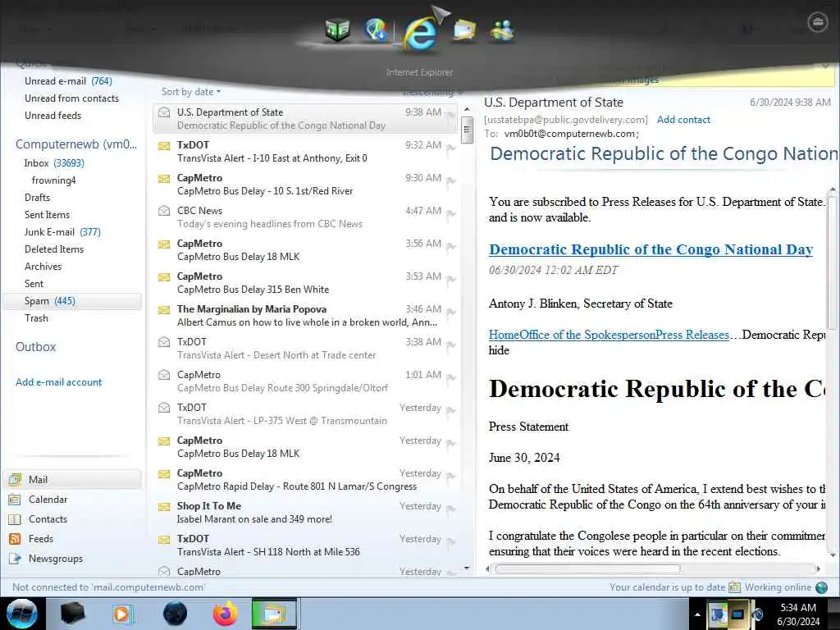Click envelope icon for TxDOT Desert North message
Screen dimensions: 840x630
click(164, 342)
